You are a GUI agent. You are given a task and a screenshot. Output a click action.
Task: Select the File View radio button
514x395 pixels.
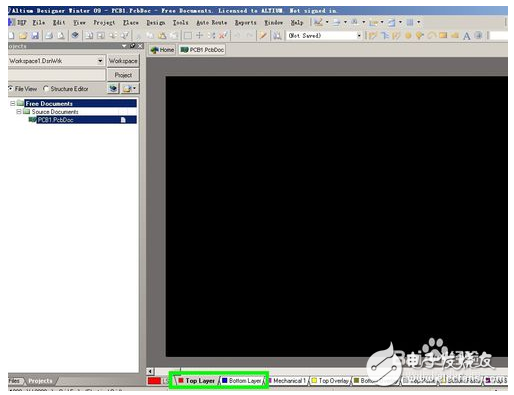(x=10, y=89)
